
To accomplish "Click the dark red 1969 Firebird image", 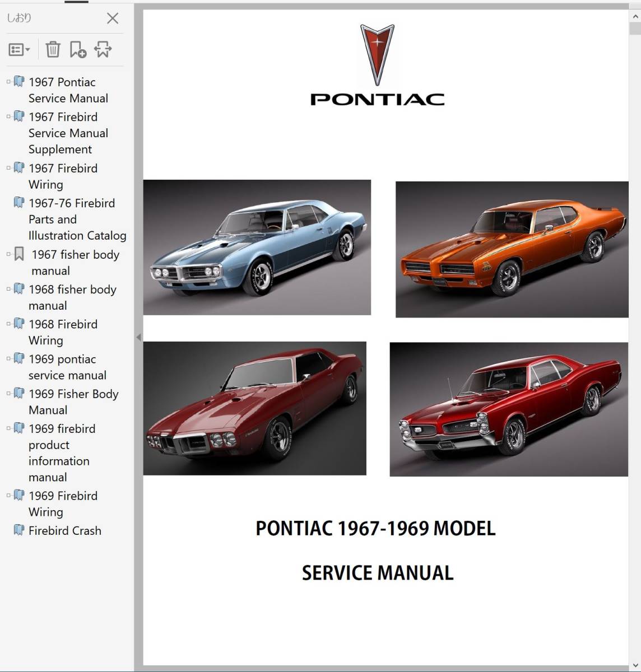I will [255, 408].
